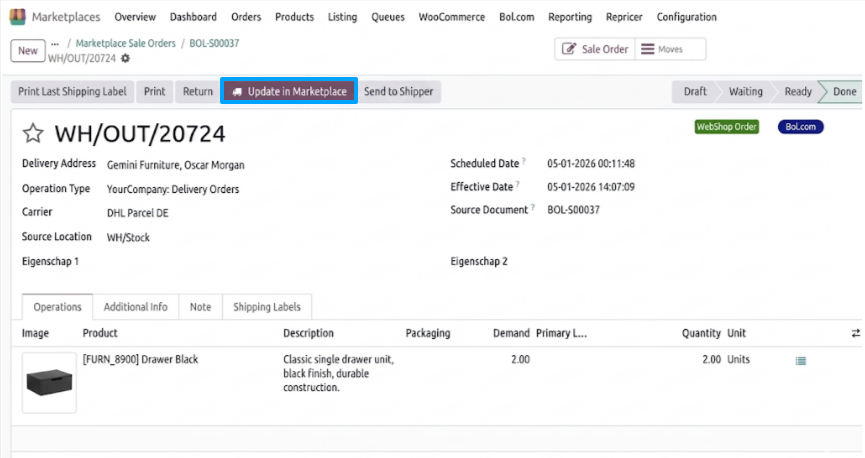Viewport: 865px width, 458px height.
Task: Open detailed operations list icon for Drawer Black
Action: click(800, 361)
